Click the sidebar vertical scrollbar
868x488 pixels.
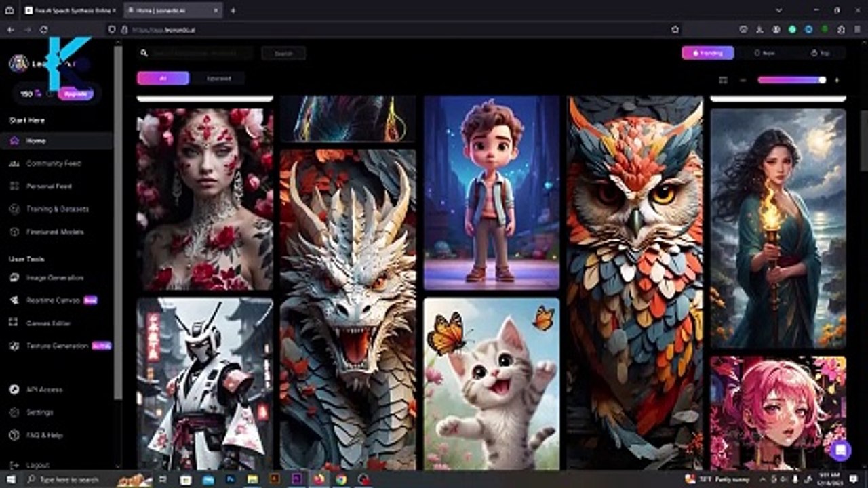(x=119, y=224)
